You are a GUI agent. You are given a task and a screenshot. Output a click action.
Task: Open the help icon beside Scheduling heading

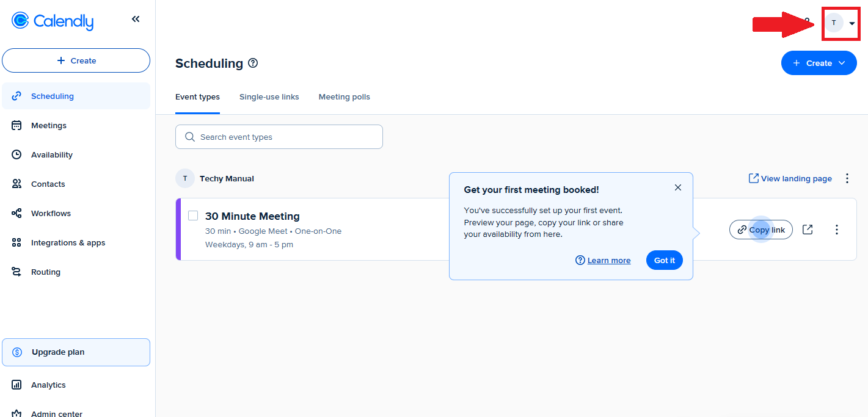253,63
